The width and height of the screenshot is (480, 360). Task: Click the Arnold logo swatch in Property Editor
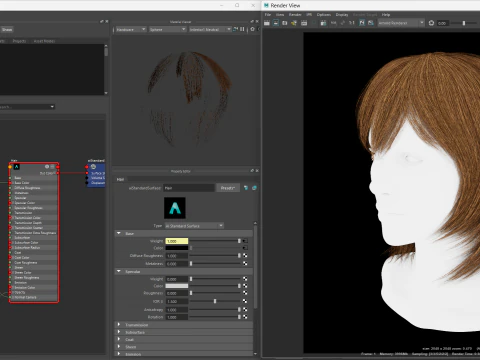[x=175, y=208]
